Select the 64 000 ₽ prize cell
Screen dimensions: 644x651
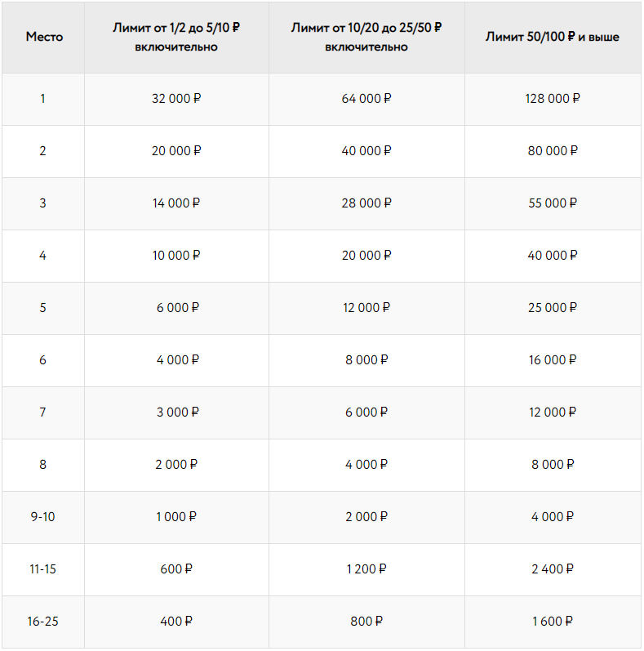(x=366, y=99)
